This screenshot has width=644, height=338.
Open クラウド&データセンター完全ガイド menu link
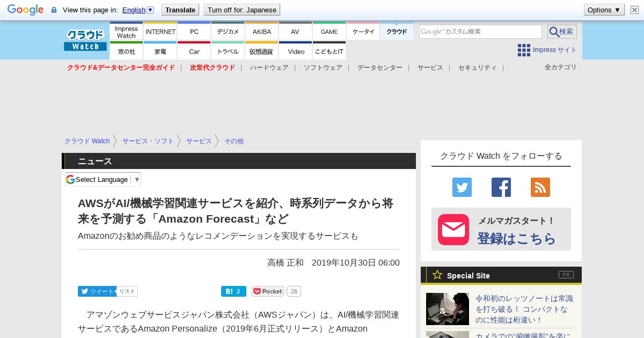click(x=121, y=68)
